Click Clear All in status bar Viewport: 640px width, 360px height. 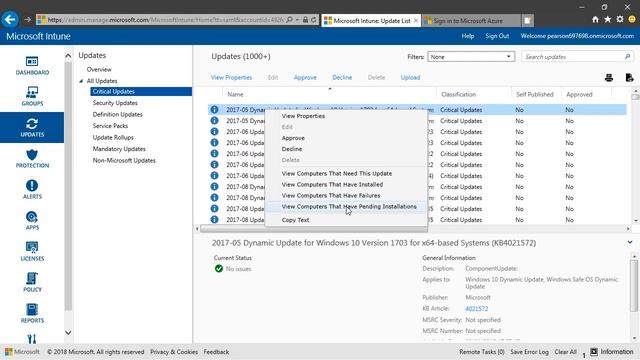[565, 351]
